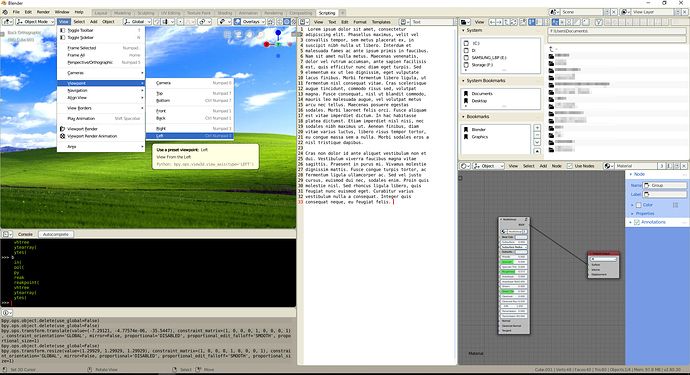The width and height of the screenshot is (690, 375).
Task: Choose Camera in the Viewpoint submenu
Action: (x=190, y=83)
